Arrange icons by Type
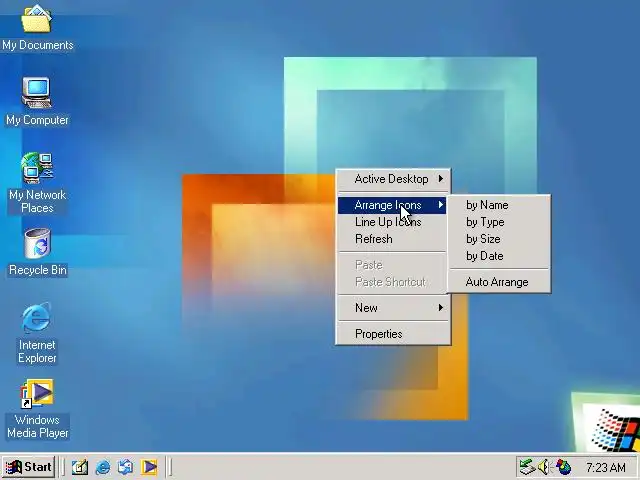The image size is (640, 480). [x=499, y=222]
